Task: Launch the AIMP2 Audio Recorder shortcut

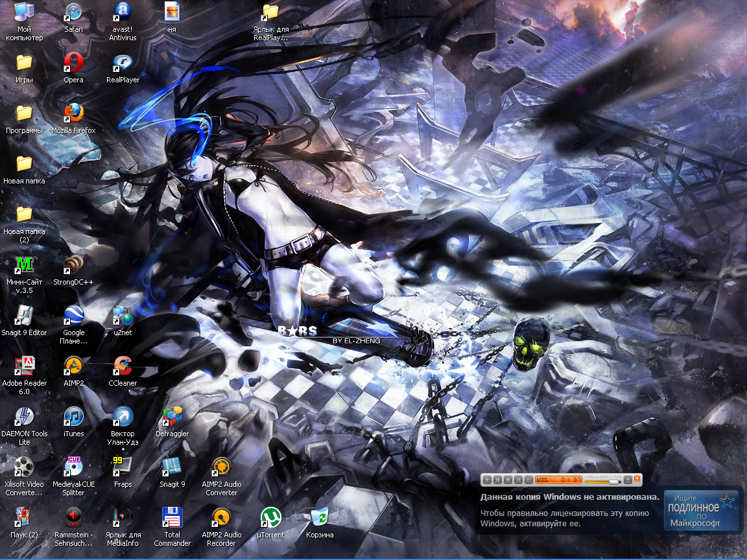Action: pyautogui.click(x=222, y=527)
